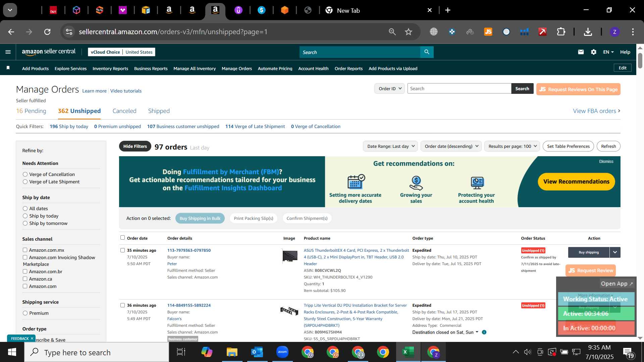The height and width of the screenshot is (362, 644).
Task: Click the Hide Filters button
Action: pyautogui.click(x=135, y=146)
